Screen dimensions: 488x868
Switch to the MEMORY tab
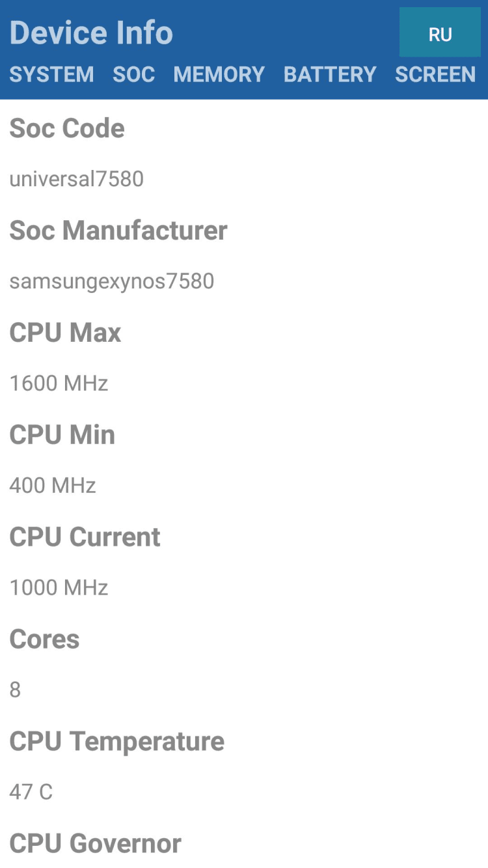pos(219,74)
